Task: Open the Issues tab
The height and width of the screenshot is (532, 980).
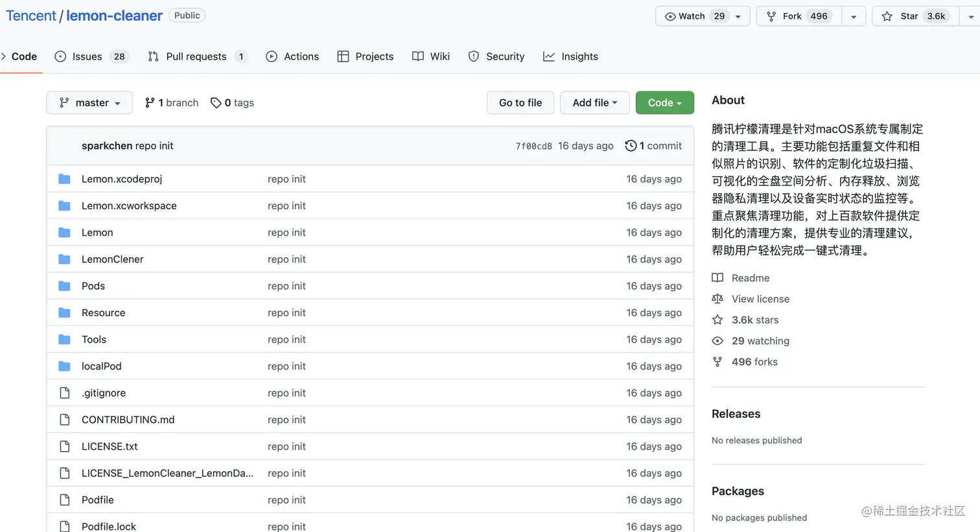Action: coord(91,56)
